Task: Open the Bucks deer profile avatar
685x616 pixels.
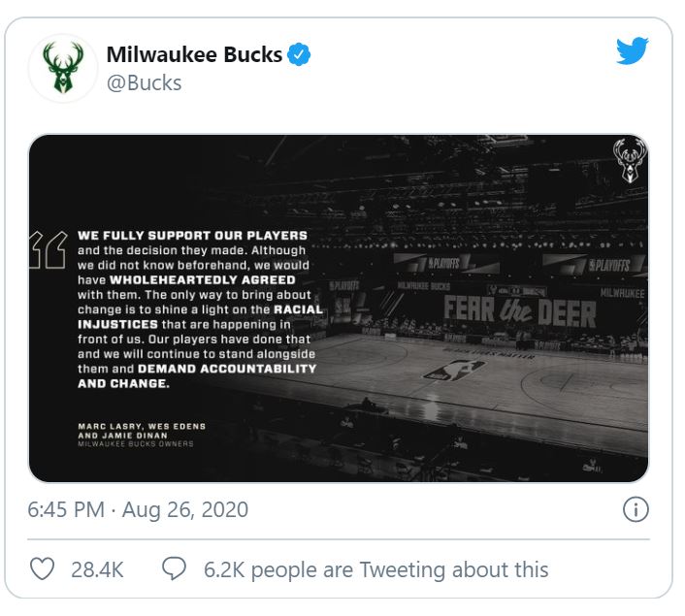Action: (63, 68)
